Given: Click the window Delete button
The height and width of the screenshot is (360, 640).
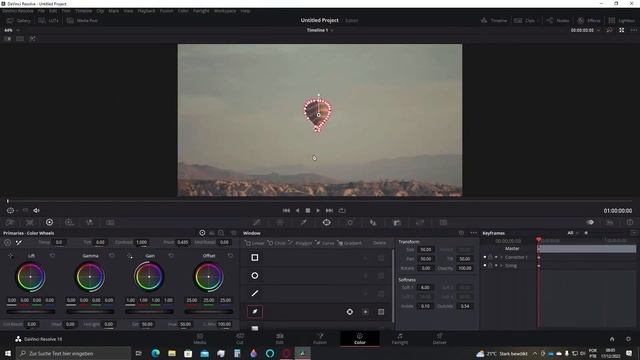Looking at the screenshot, I should coord(379,243).
